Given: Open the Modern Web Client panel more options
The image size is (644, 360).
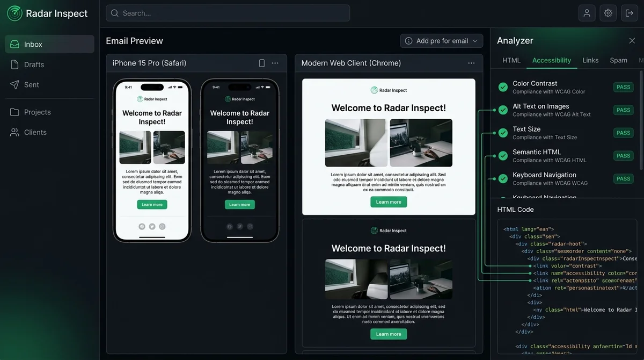Looking at the screenshot, I should coord(471,63).
